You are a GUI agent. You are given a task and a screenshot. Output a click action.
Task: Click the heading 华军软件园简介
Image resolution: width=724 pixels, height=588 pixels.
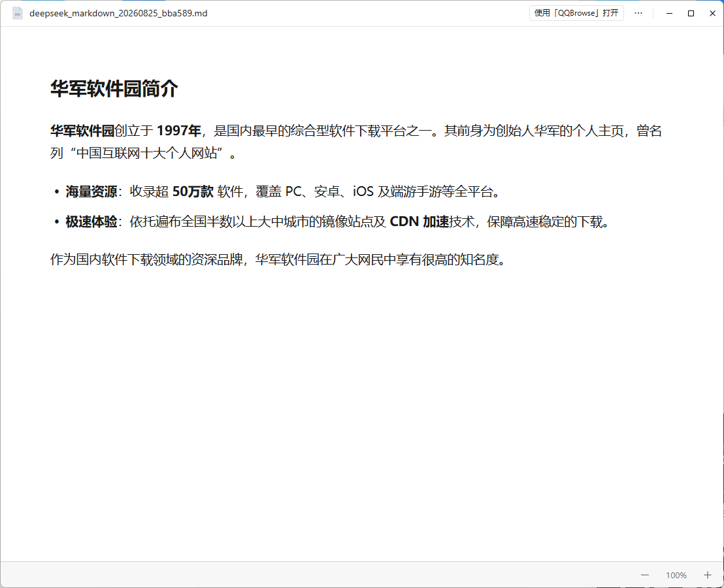click(x=114, y=89)
